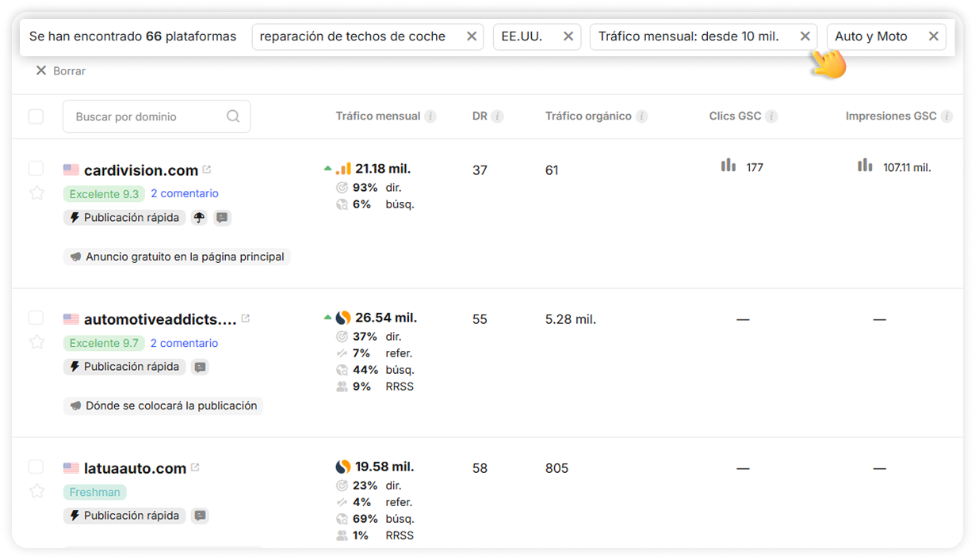Remove the EE.UU. filter tag
The width and height of the screenshot is (979, 560).
(568, 36)
